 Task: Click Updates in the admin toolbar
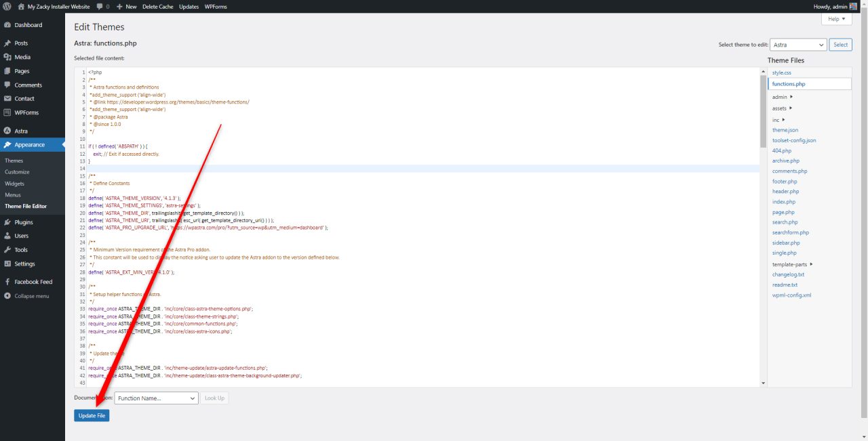click(189, 6)
